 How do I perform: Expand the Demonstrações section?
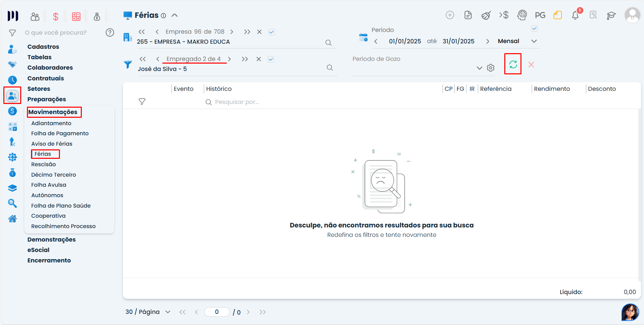coord(52,239)
